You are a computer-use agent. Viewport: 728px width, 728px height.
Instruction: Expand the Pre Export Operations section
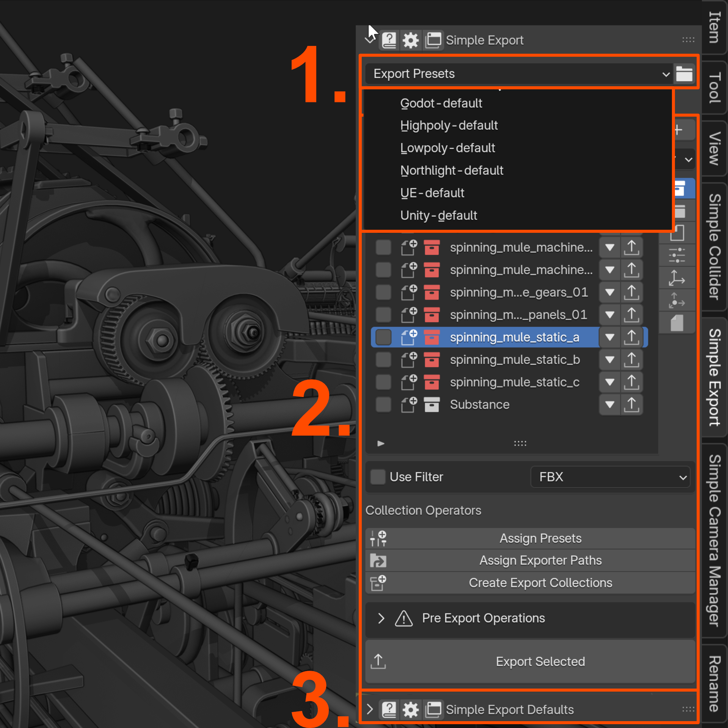(x=381, y=618)
